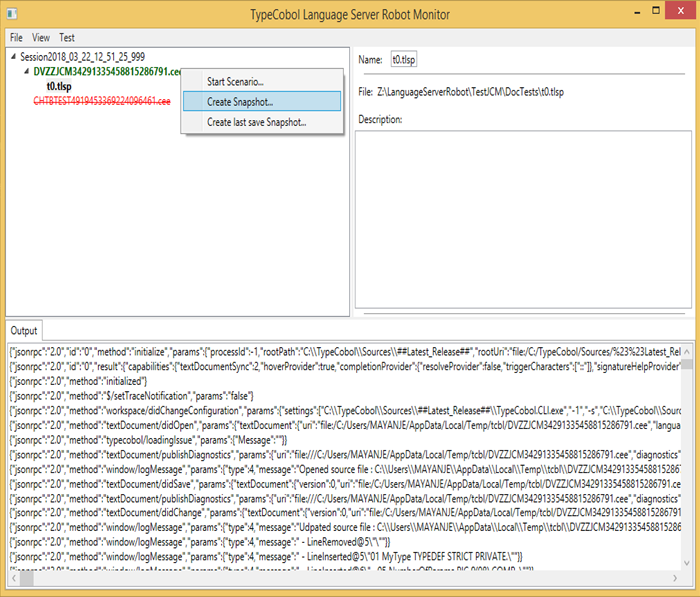Click the "textDocument/didSave" output line
The width and height of the screenshot is (700, 597).
click(345, 484)
